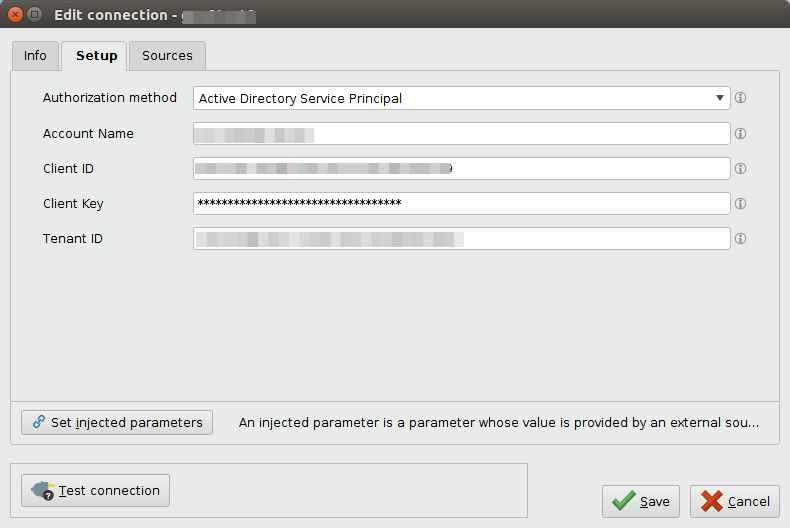
Task: Focus the Account Name input field
Action: (x=461, y=134)
